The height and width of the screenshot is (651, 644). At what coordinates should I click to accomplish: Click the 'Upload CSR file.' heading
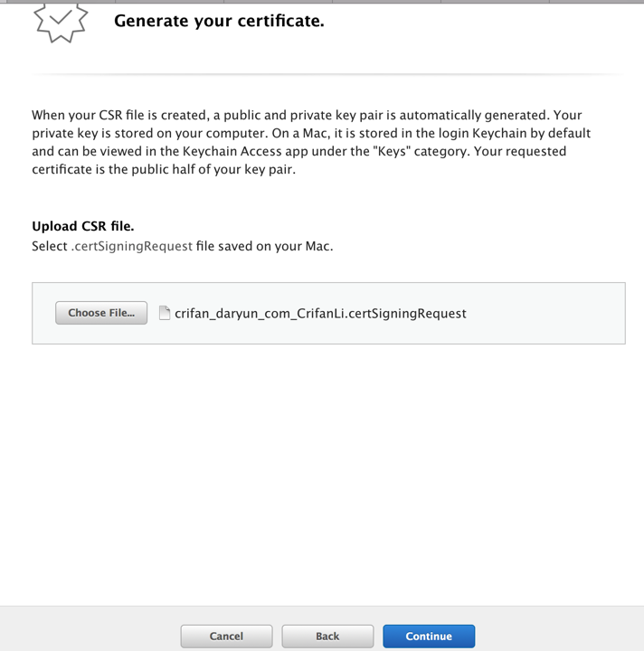[x=82, y=226]
